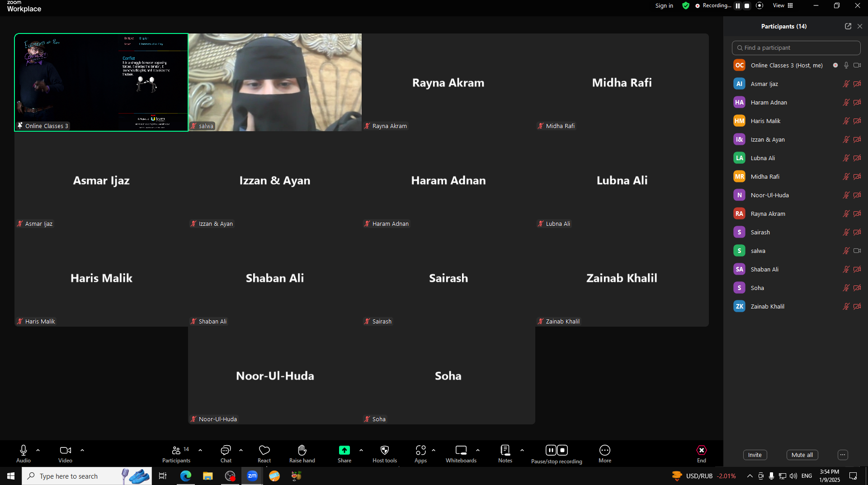This screenshot has height=485, width=868.
Task: Click the Rayna Akram video tile
Action: coord(448,82)
